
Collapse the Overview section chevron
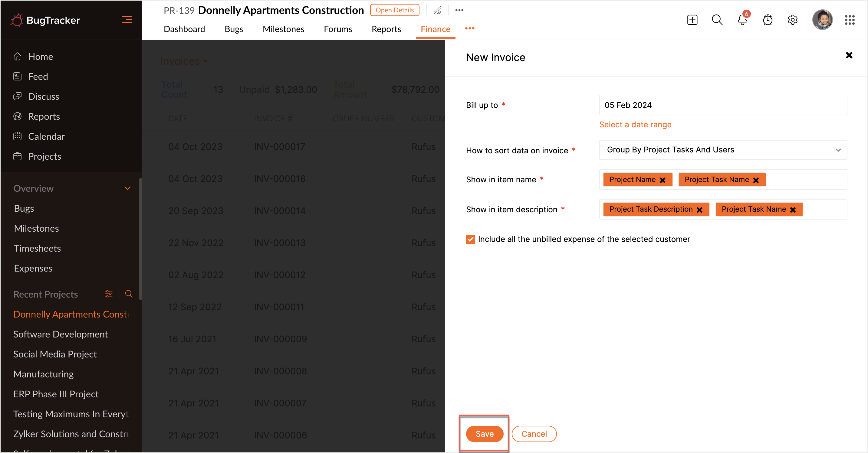127,188
